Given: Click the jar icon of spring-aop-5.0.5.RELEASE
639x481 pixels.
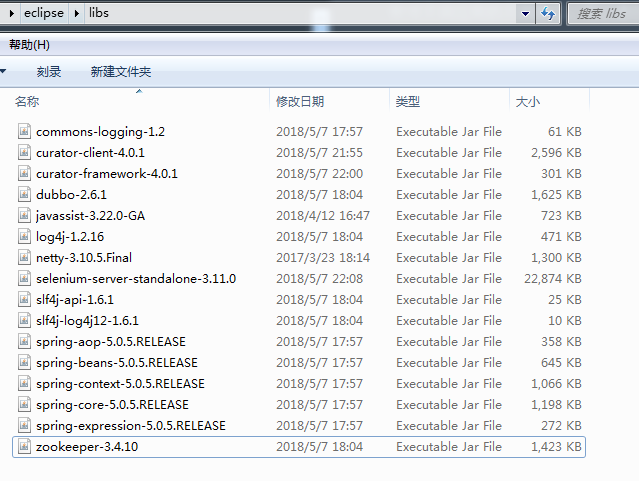Looking at the screenshot, I should coord(24,342).
